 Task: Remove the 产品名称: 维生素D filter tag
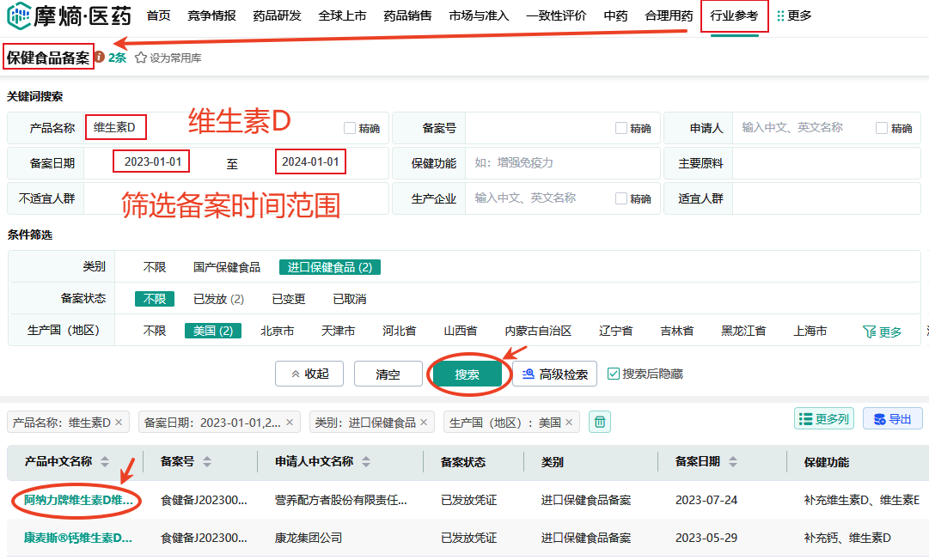pos(119,423)
